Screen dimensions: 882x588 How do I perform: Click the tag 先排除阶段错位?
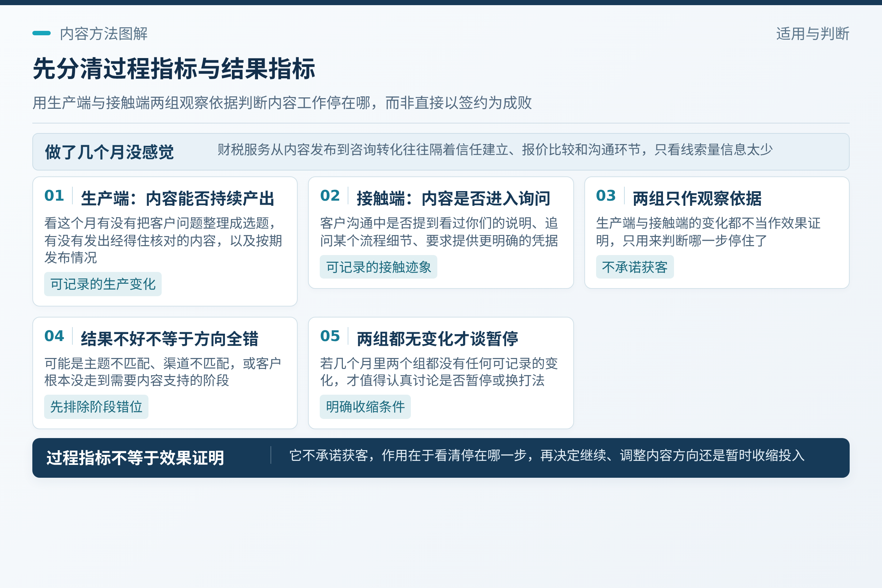point(96,407)
